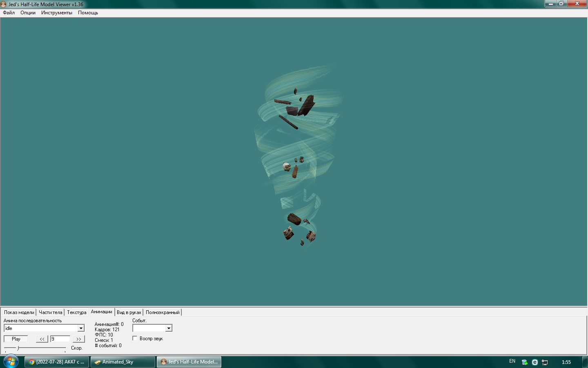Viewport: 588px width, 368px height.
Task: Select Jed's Half-Life Model Viewer taskbar button
Action: [189, 362]
